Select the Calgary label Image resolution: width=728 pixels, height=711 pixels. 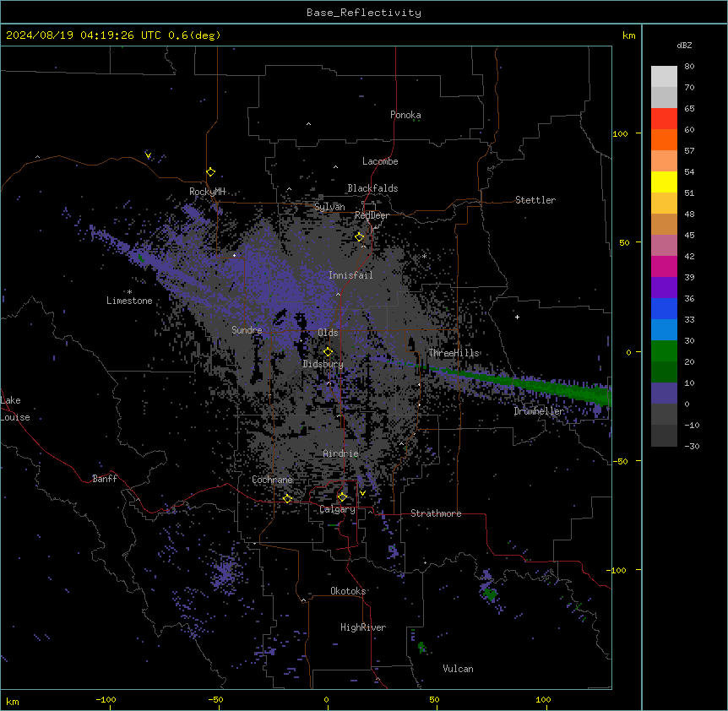pos(337,509)
